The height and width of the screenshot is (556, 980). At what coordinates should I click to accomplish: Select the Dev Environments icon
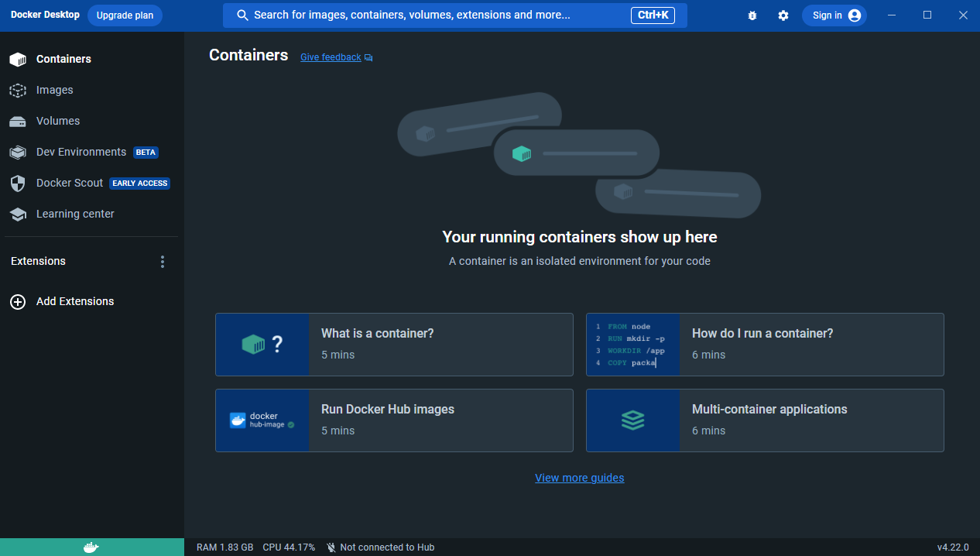tap(18, 152)
